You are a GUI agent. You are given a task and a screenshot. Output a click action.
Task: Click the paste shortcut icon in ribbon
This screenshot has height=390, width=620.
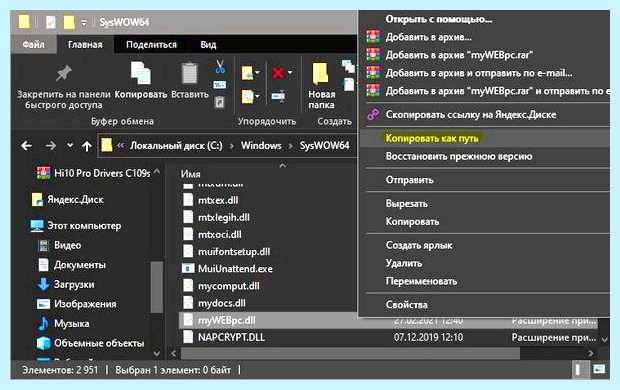pos(219,102)
